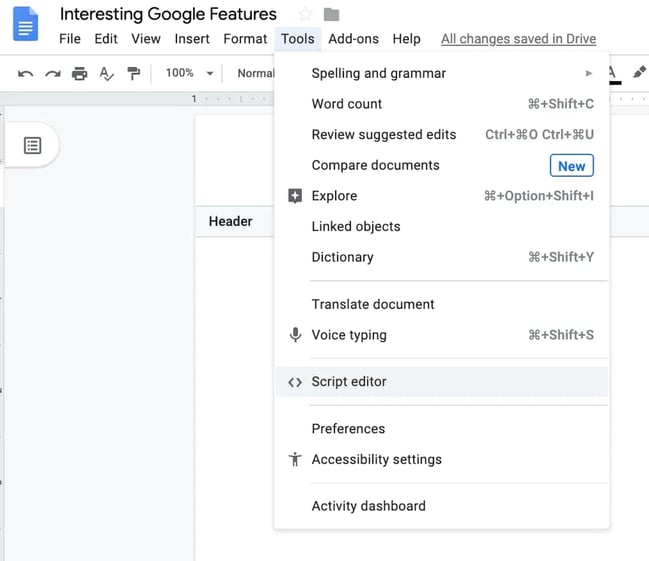Click the spell check icon
Image resolution: width=649 pixels, height=561 pixels.
click(107, 73)
